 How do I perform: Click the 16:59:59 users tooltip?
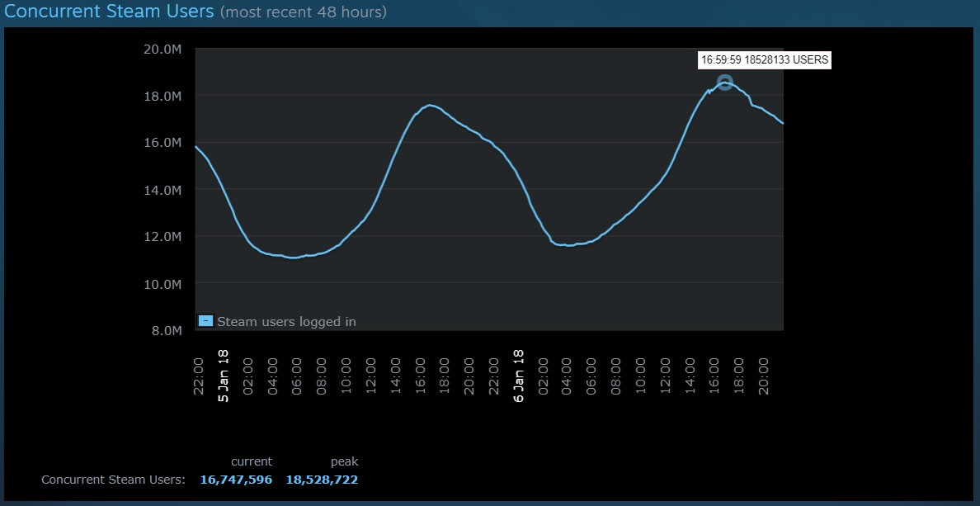click(764, 60)
